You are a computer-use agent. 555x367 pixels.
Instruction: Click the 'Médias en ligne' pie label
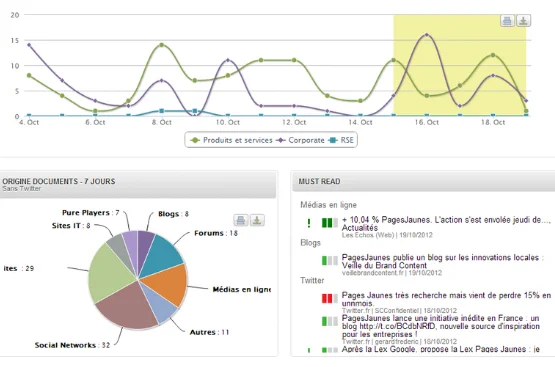242,289
